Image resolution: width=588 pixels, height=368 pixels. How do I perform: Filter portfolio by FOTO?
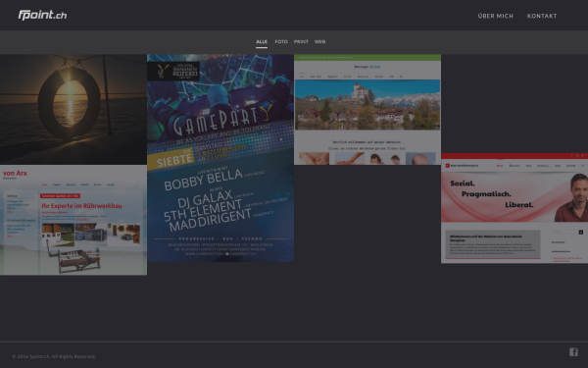pos(281,41)
